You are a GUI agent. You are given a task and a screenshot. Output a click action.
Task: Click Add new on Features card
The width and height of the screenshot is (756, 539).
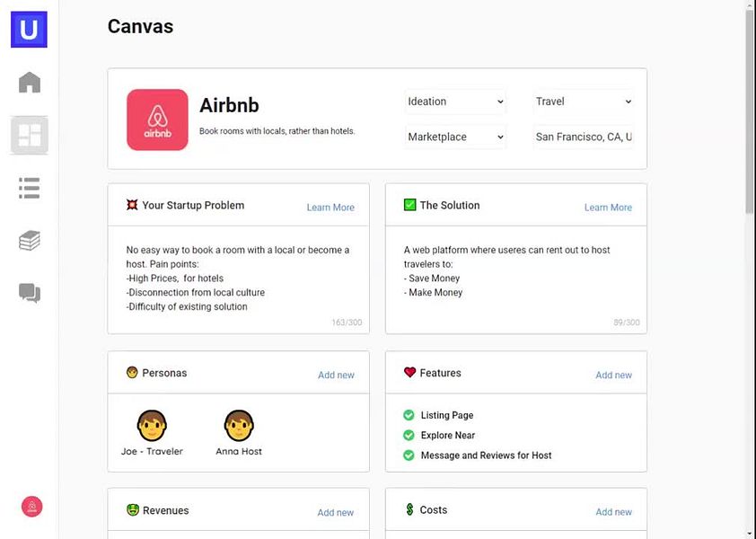click(x=614, y=375)
